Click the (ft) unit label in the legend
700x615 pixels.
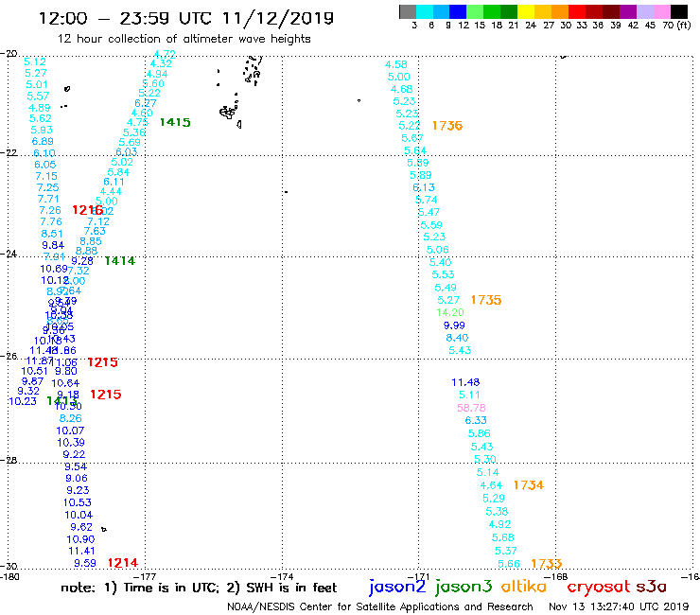point(684,25)
